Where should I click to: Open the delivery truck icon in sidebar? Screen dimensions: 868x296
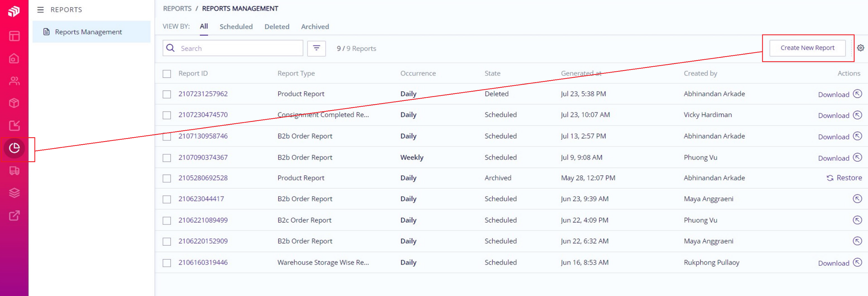coord(14,171)
